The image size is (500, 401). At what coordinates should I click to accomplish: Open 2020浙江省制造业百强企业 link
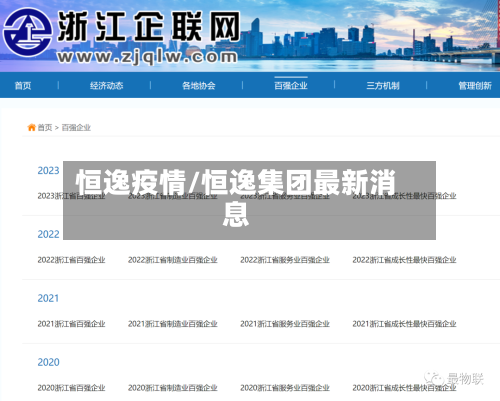(173, 388)
